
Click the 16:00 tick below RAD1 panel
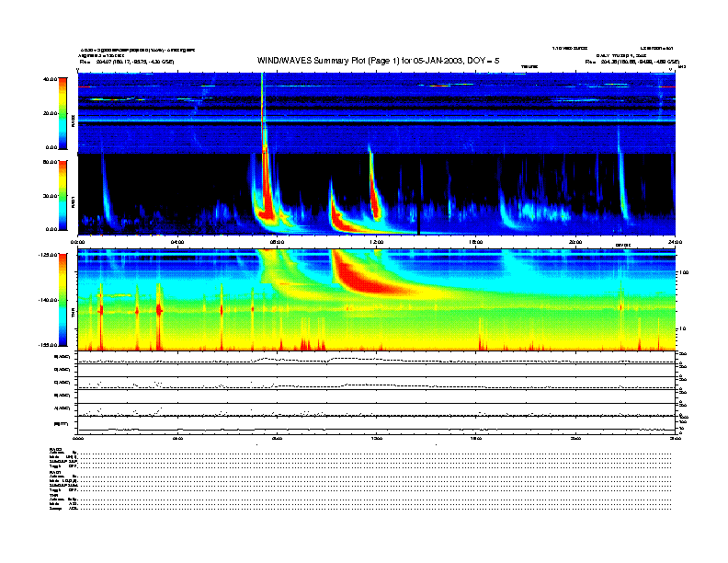[476, 241]
